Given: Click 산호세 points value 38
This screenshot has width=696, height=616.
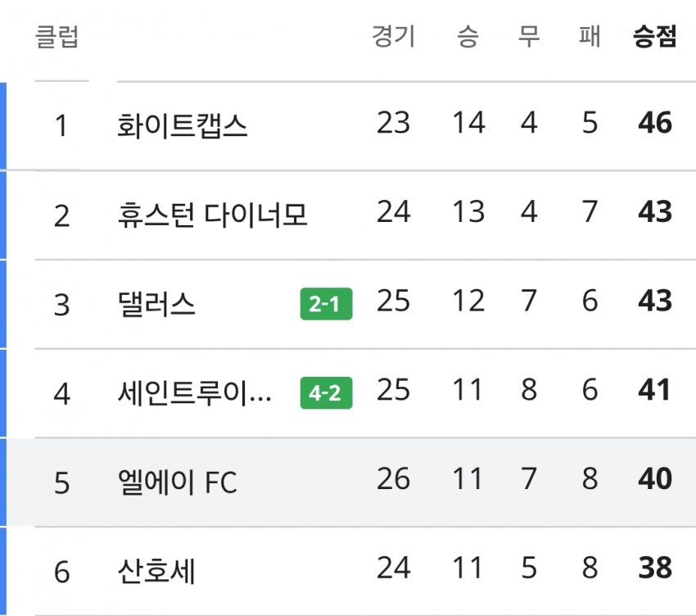Looking at the screenshot, I should click(x=655, y=568).
